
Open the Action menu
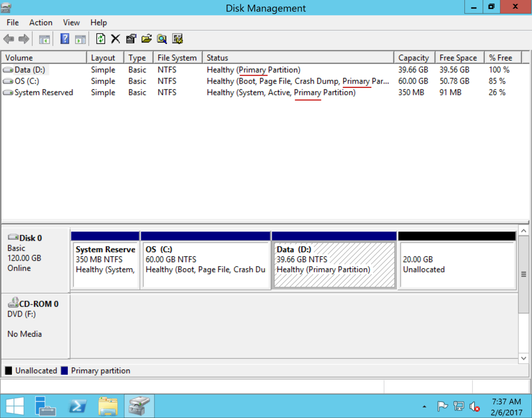[x=40, y=22]
